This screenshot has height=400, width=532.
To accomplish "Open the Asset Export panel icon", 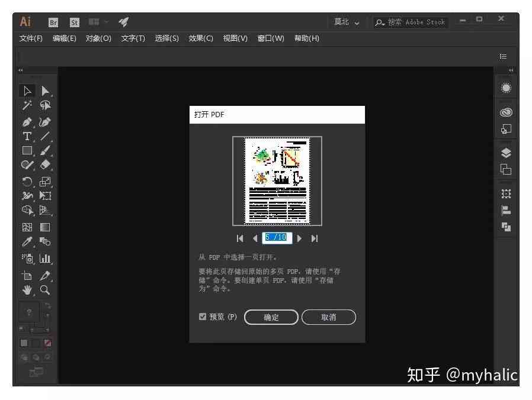I will 506,129.
